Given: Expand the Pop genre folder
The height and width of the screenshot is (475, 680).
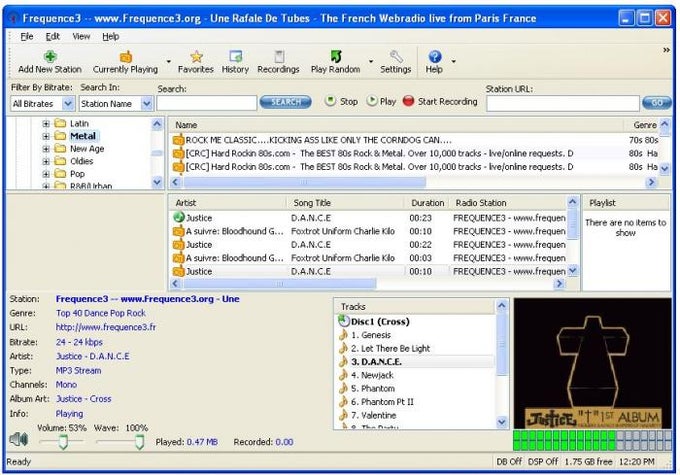Looking at the screenshot, I should click(46, 174).
